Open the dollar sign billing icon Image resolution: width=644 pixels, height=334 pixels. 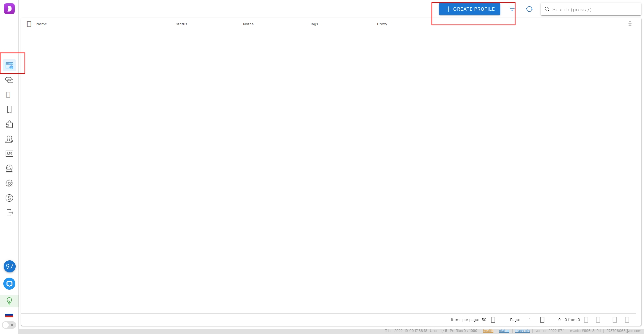(x=9, y=198)
